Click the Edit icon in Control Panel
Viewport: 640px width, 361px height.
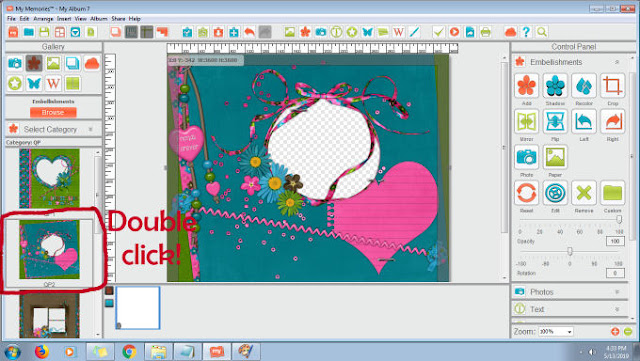click(x=555, y=193)
